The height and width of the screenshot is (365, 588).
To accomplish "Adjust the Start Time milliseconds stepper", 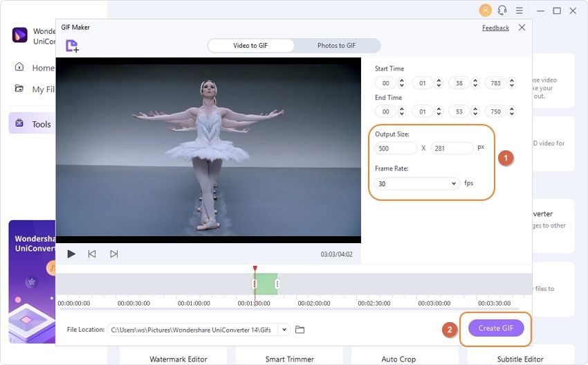I will pos(512,83).
